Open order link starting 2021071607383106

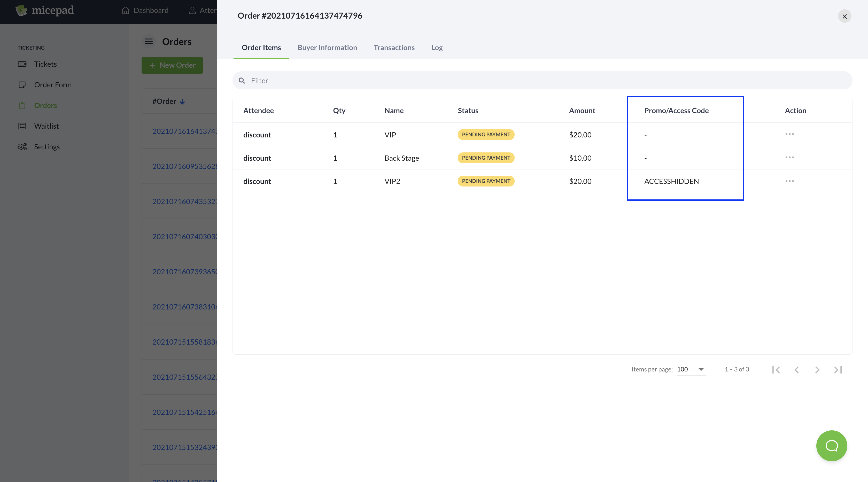[x=185, y=307]
